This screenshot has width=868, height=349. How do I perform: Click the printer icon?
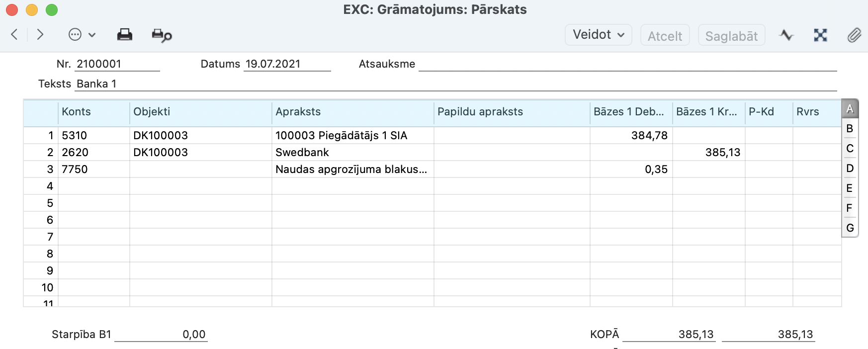coord(124,35)
